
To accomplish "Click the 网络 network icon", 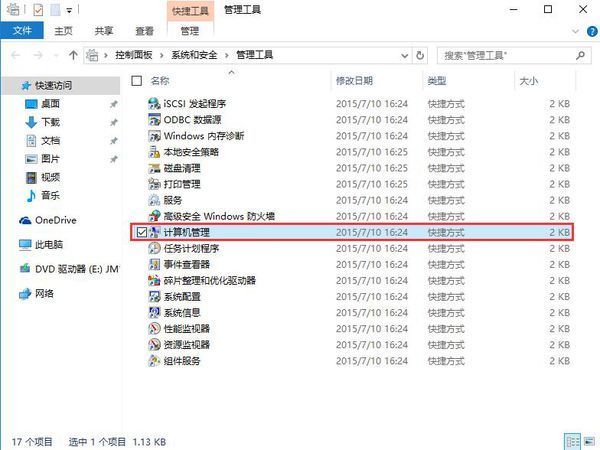I will 25,293.
